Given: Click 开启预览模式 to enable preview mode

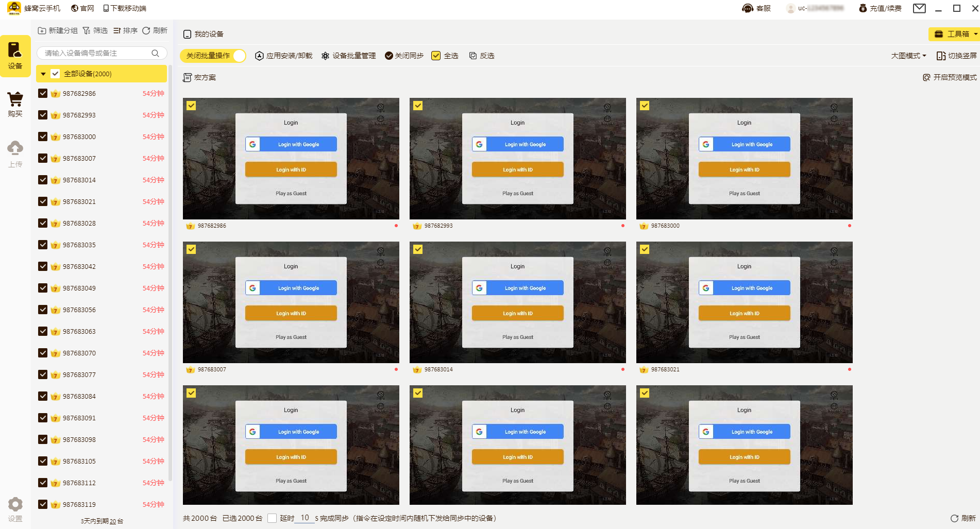Looking at the screenshot, I should pos(949,77).
